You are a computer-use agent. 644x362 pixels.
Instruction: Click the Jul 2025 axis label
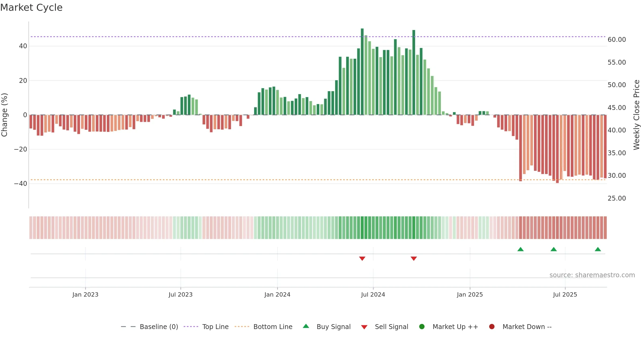coord(565,294)
